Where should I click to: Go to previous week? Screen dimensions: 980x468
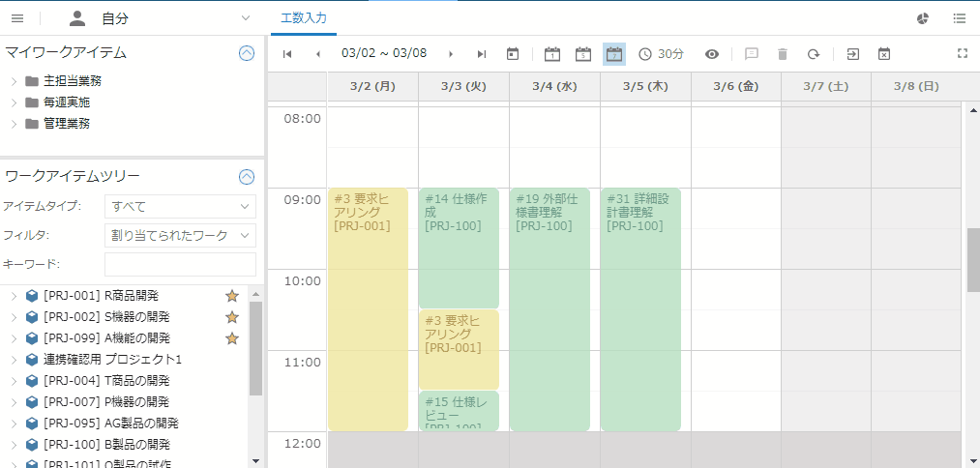(318, 54)
